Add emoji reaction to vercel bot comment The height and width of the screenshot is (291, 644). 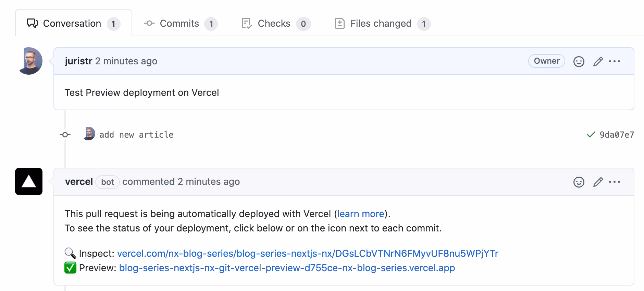click(579, 182)
